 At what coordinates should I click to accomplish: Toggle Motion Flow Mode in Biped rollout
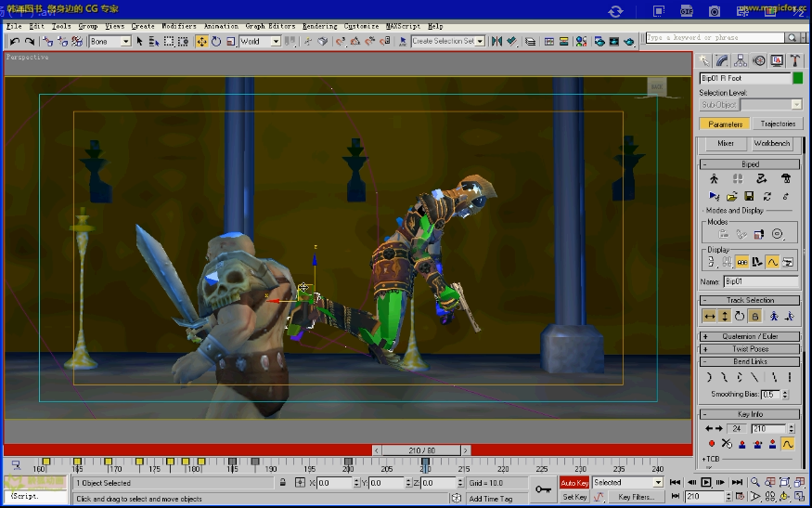pos(761,179)
